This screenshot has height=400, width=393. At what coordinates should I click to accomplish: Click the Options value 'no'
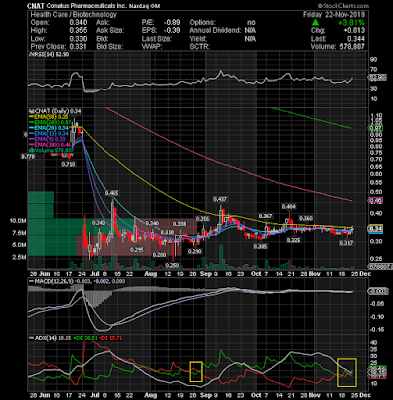click(251, 23)
